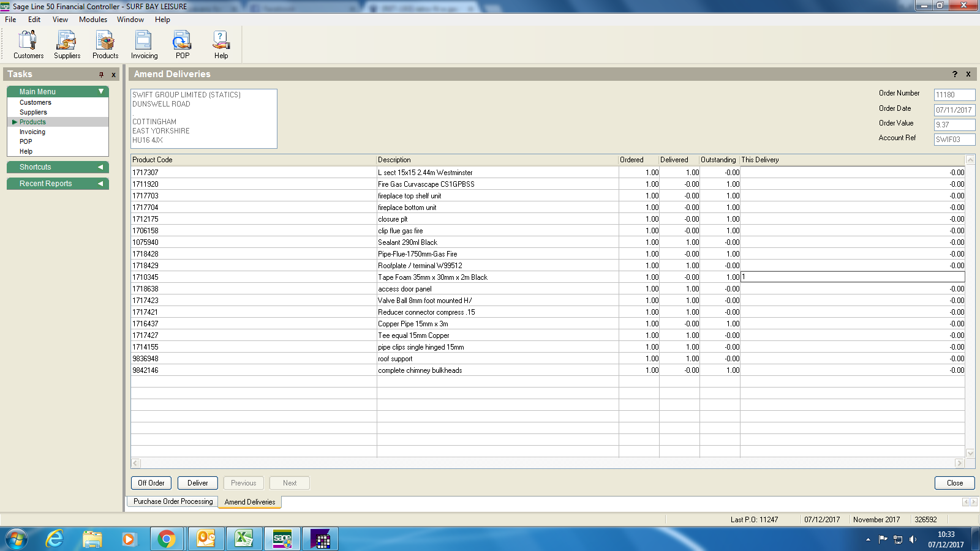Click the Order Number field

click(x=954, y=95)
